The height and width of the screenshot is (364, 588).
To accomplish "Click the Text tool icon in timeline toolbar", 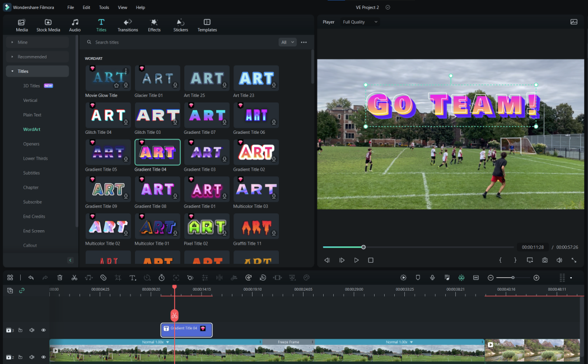I will [x=133, y=278].
